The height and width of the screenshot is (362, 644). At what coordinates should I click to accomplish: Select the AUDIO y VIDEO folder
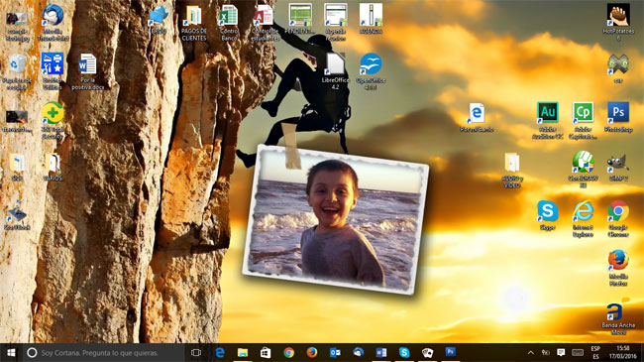click(x=512, y=170)
